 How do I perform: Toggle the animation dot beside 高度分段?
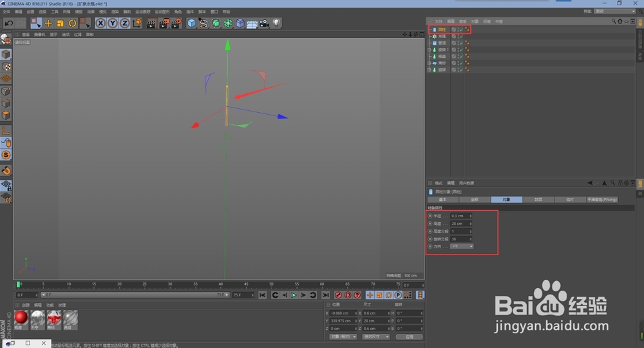pyautogui.click(x=430, y=231)
